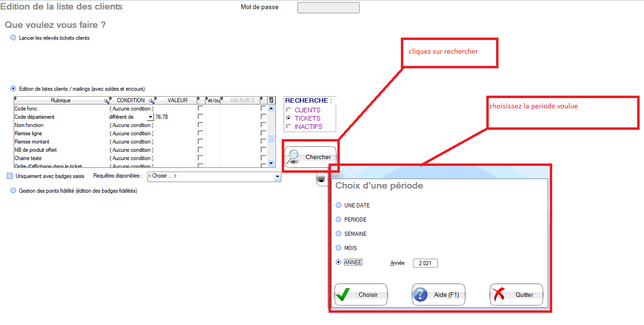Click sort arrows on the VALEUR column header
The width and height of the screenshot is (644, 325).
click(x=157, y=99)
